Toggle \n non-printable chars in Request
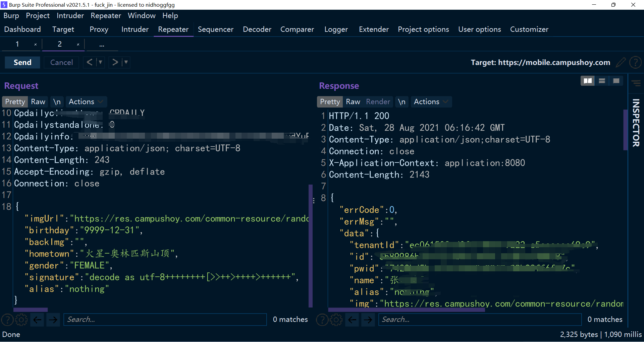Viewport: 644px width, 342px height. pos(57,102)
